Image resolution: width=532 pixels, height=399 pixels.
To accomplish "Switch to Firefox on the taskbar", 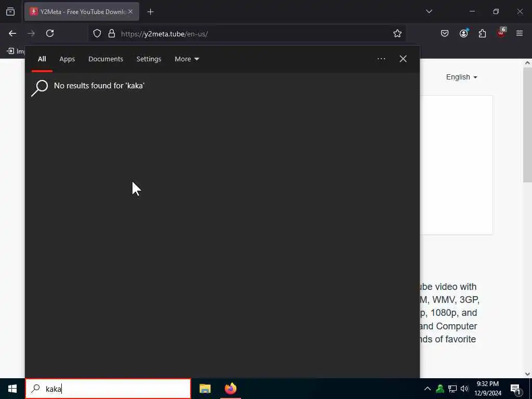I will [x=231, y=389].
